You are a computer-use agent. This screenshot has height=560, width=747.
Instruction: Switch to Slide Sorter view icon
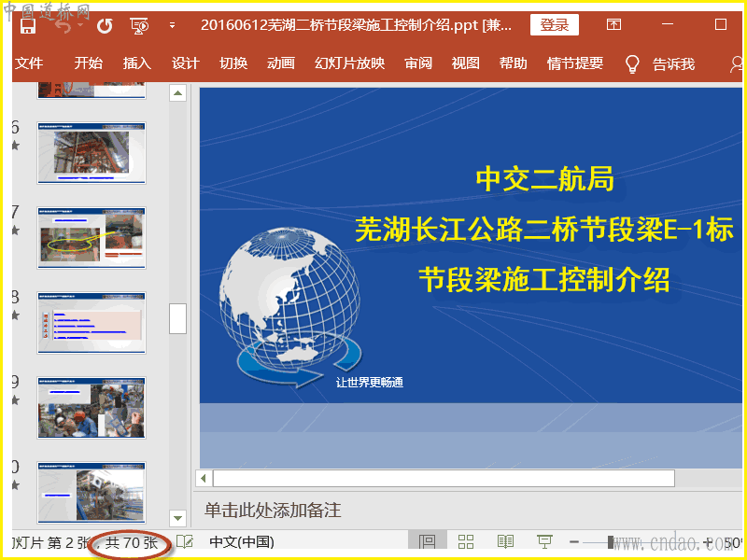465,542
